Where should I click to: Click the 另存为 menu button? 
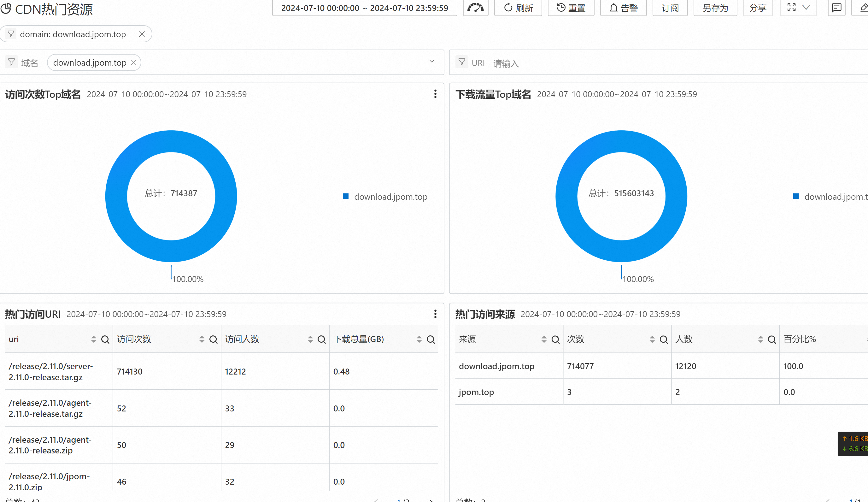click(x=715, y=8)
